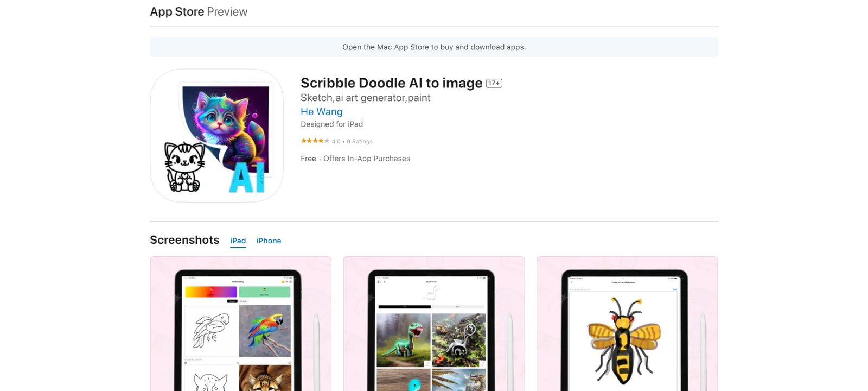Click the green dinosaur image in second screenshot

tap(403, 339)
